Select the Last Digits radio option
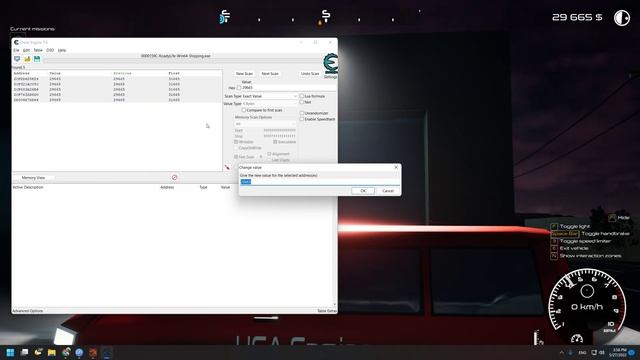640x360 pixels. [x=269, y=160]
